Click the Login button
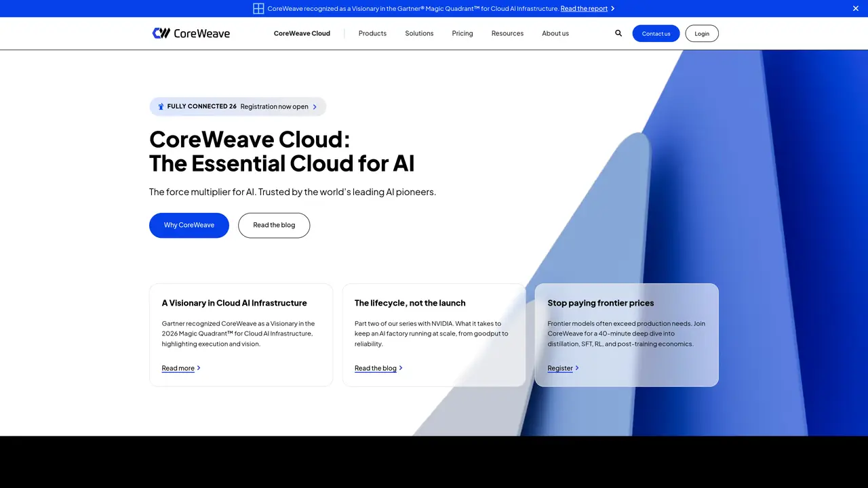This screenshot has height=488, width=868. (702, 33)
